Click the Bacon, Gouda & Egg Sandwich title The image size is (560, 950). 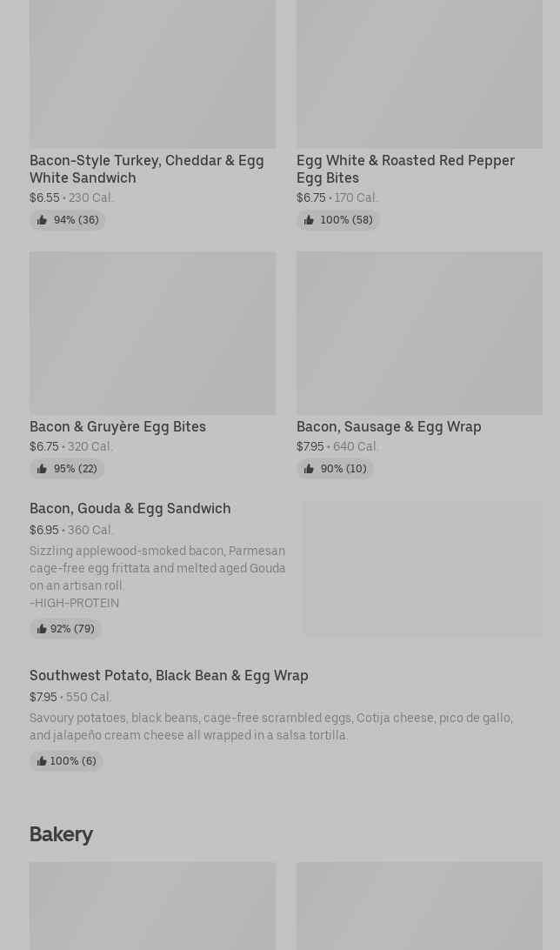(x=130, y=508)
